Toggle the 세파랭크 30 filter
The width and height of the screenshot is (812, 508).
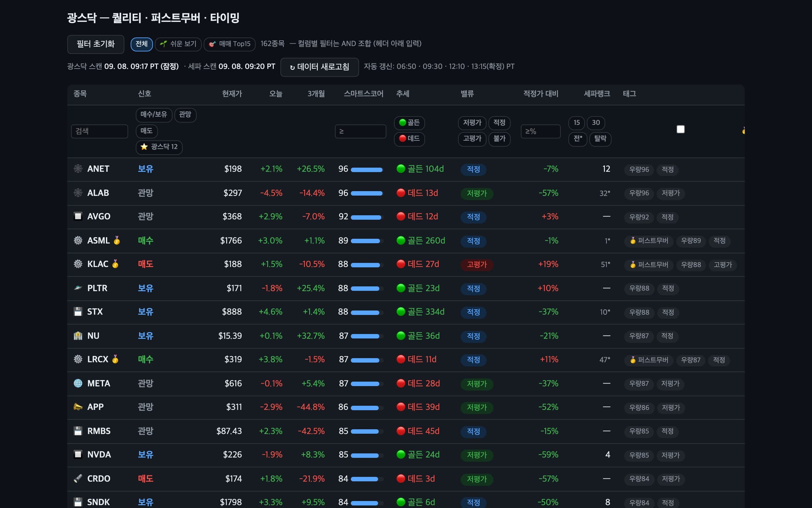[x=596, y=123]
